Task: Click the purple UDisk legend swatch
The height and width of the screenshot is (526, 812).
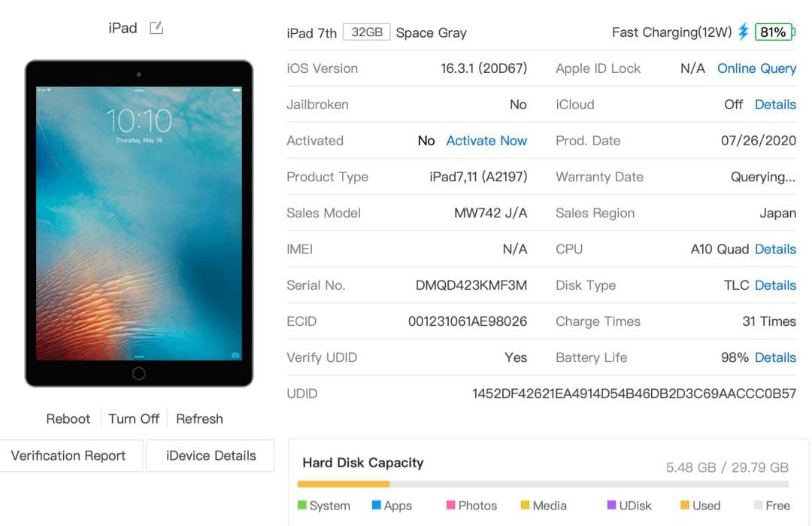Action: click(x=611, y=505)
